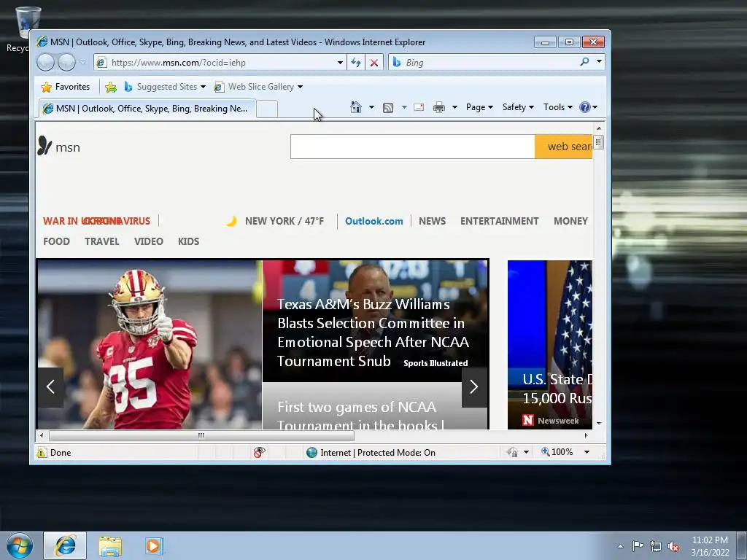747x560 pixels.
Task: Open First two games of NCAA story
Action: click(x=360, y=416)
